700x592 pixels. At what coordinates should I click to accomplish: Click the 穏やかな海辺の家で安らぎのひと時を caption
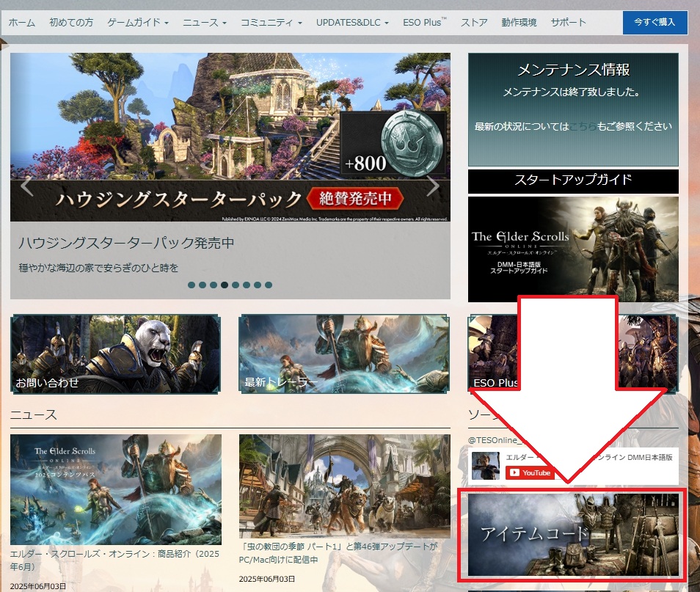98,268
